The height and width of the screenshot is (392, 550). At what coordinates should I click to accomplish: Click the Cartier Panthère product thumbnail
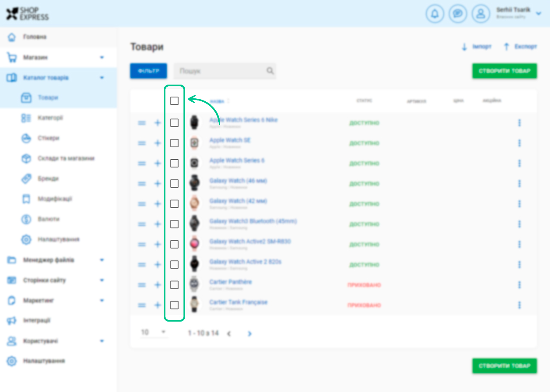(x=195, y=285)
